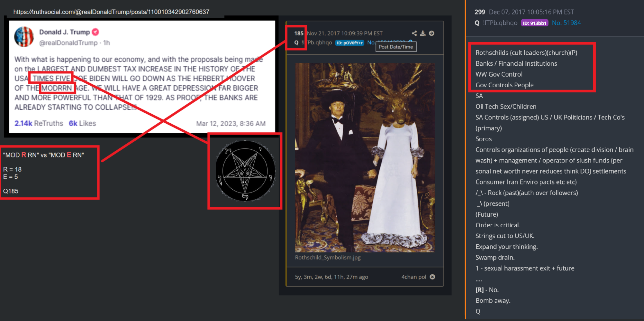Click the 'Soros' line
Screen dimensions: 644x321
pos(484,139)
